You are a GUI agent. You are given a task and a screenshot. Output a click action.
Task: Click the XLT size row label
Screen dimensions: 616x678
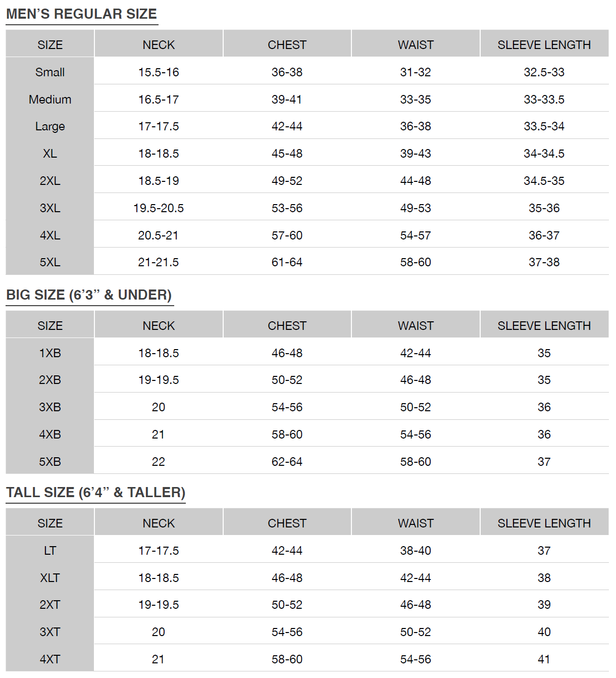[50, 578]
